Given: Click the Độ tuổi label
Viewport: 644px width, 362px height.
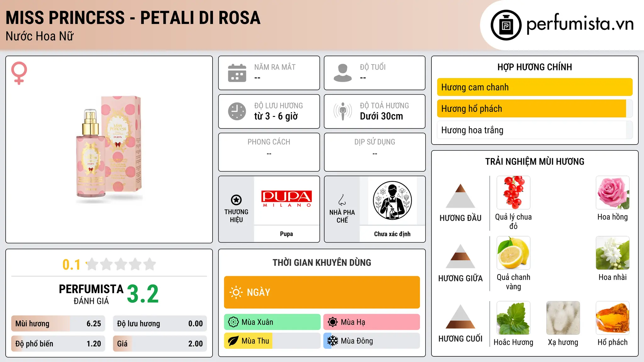Looking at the screenshot, I should pyautogui.click(x=373, y=67).
